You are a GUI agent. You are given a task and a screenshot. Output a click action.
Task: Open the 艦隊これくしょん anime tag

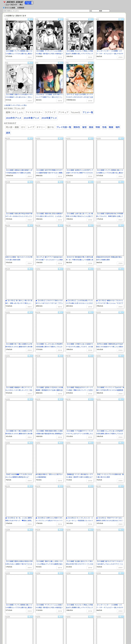click(x=14, y=112)
